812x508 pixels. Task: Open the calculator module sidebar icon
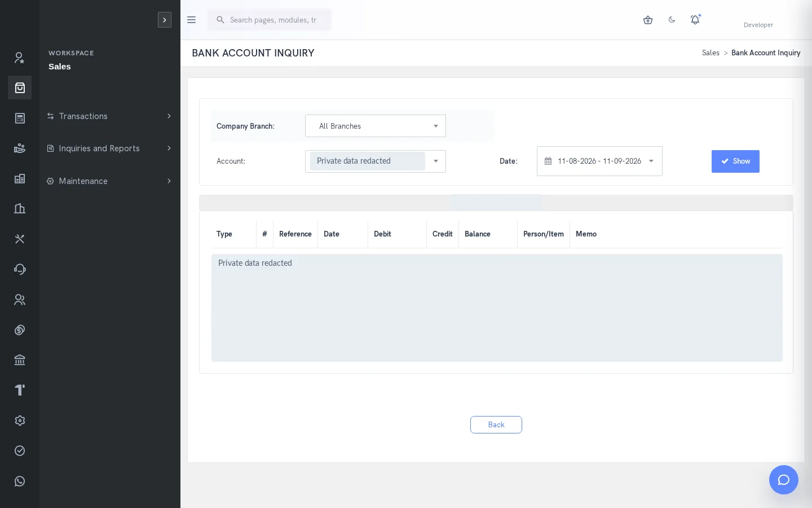20,118
